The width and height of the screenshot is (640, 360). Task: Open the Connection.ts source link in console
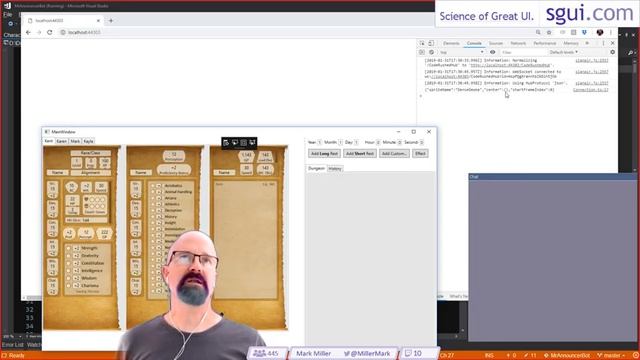[x=590, y=90]
